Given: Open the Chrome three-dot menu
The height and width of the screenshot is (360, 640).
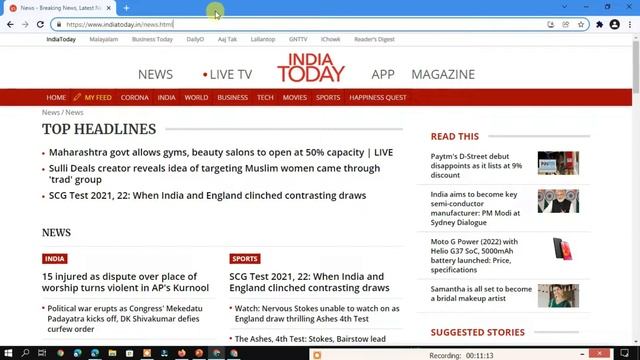Looking at the screenshot, I should pyautogui.click(x=630, y=24).
